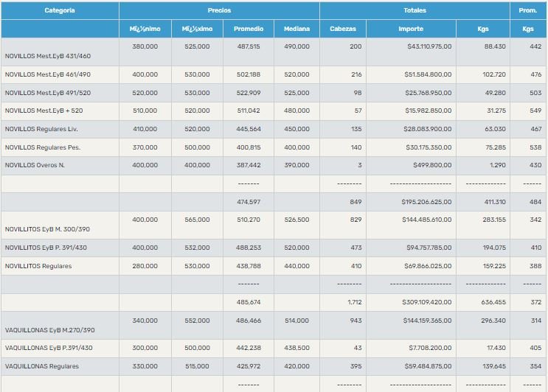Click the VAQUILLONAS Regulares row label
This screenshot has width=548, height=392.
pos(41,365)
